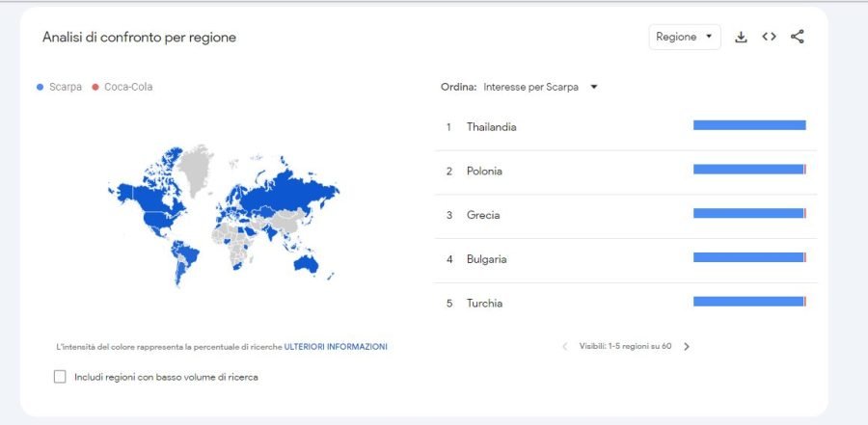868x425 pixels.
Task: Click the red Coca-Cola legend dot
Action: (x=95, y=87)
